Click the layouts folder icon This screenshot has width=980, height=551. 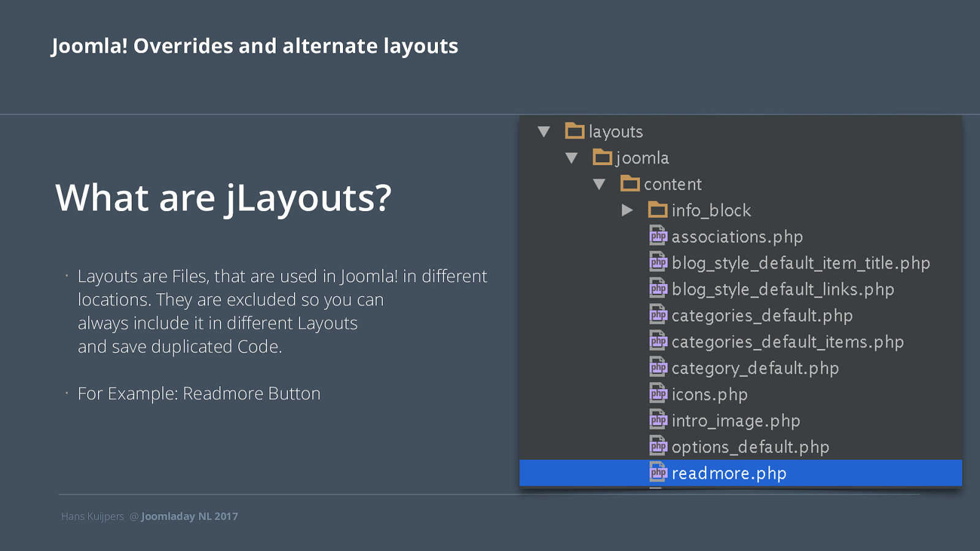(575, 130)
